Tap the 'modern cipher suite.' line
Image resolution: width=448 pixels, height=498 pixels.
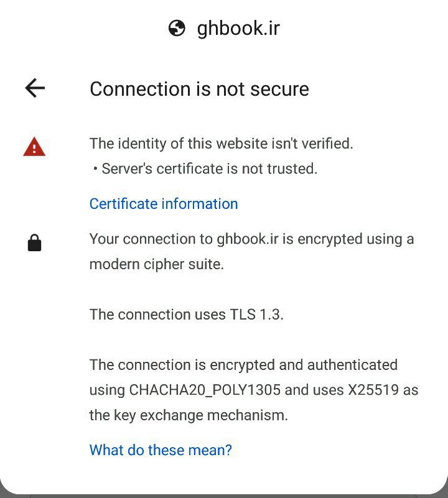[x=157, y=265]
